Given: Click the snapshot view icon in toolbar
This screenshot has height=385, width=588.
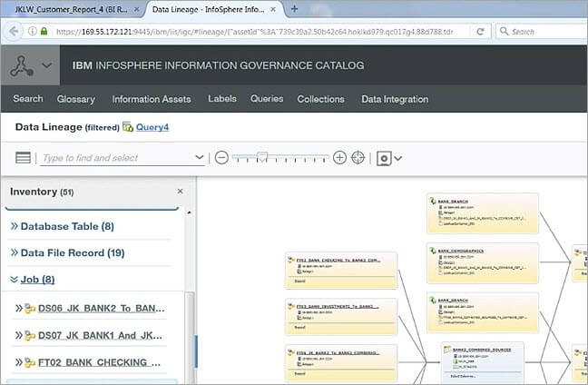Looking at the screenshot, I should [384, 158].
